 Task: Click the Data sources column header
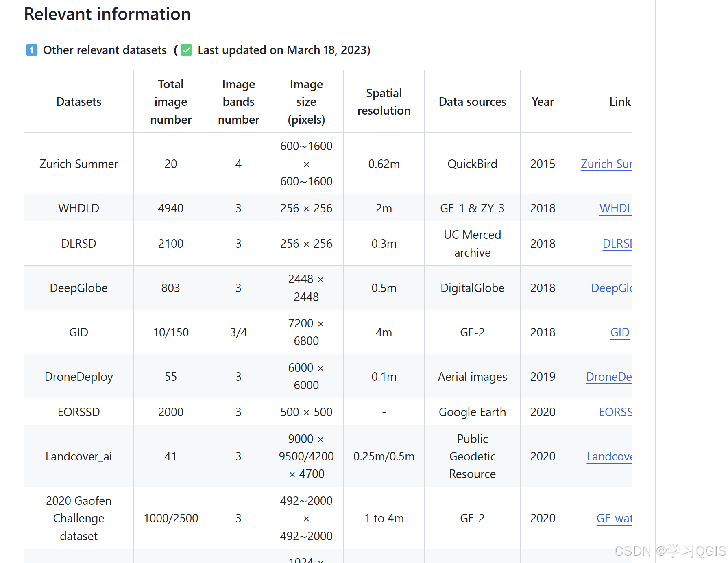coord(472,102)
